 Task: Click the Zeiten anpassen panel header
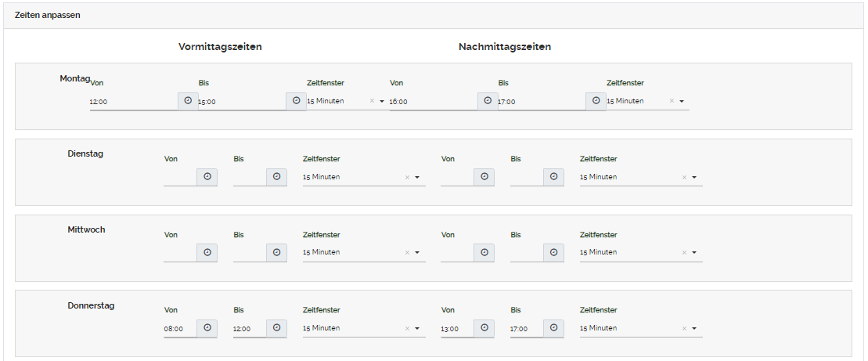tap(434, 16)
